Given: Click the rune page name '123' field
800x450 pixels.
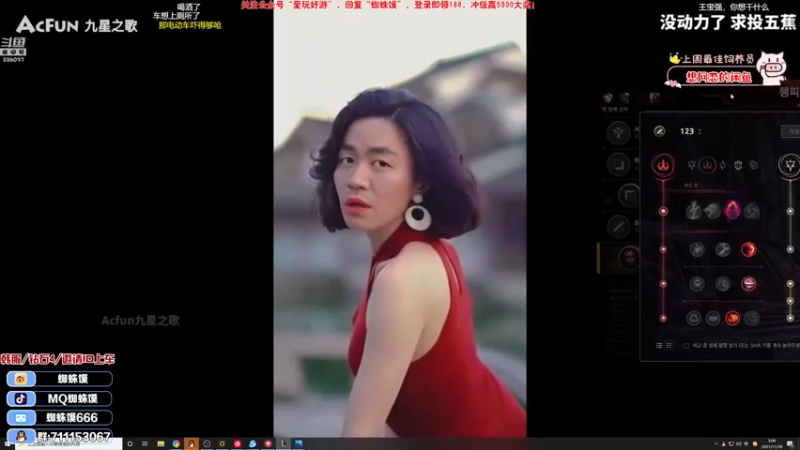Looking at the screenshot, I should tap(687, 132).
